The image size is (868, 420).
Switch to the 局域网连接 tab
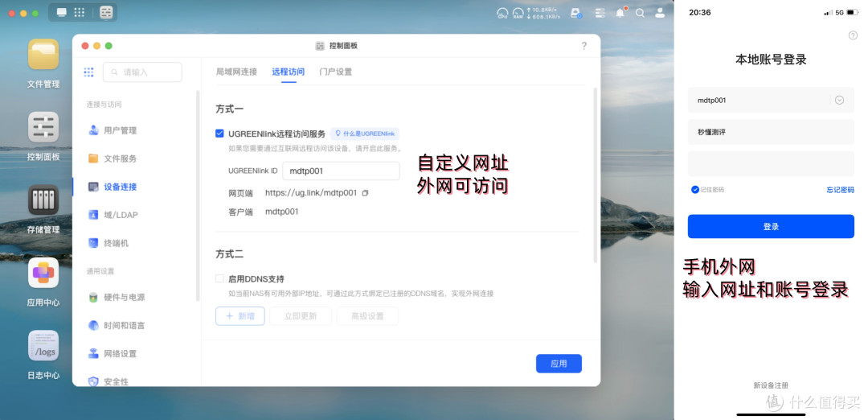coord(236,72)
